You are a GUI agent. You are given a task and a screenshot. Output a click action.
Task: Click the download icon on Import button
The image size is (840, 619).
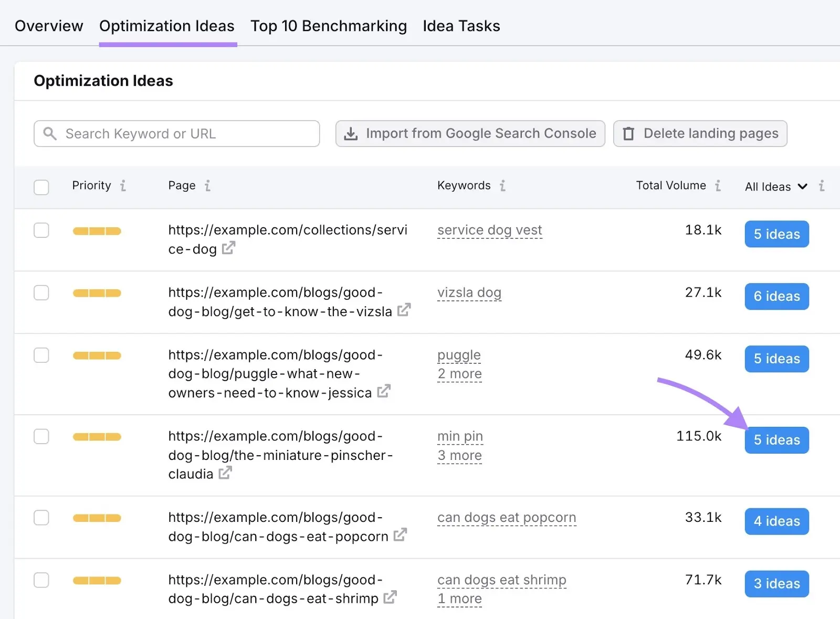tap(351, 134)
